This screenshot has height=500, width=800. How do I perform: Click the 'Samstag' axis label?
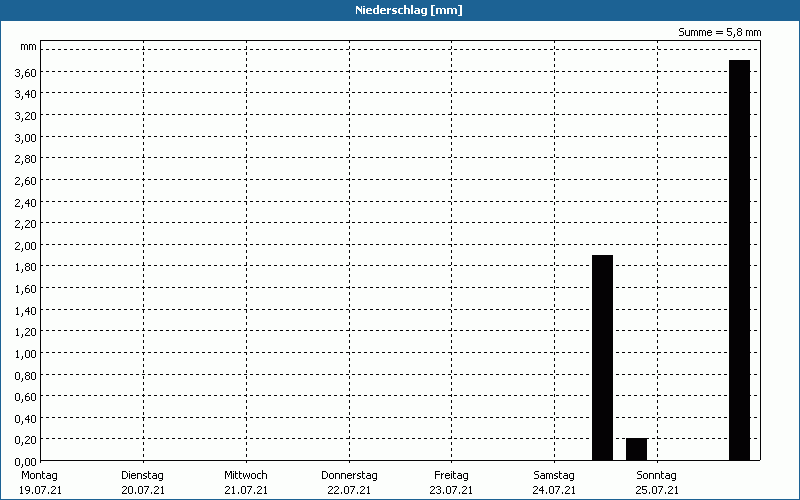pyautogui.click(x=554, y=475)
